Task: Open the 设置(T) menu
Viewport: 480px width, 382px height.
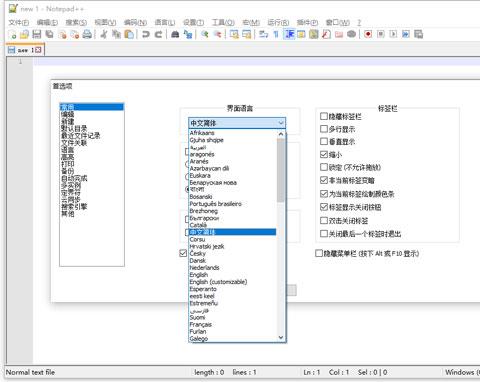Action: [193, 22]
